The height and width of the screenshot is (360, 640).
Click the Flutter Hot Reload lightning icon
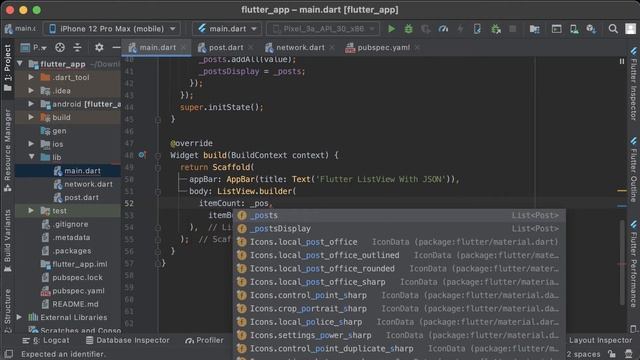[460, 29]
